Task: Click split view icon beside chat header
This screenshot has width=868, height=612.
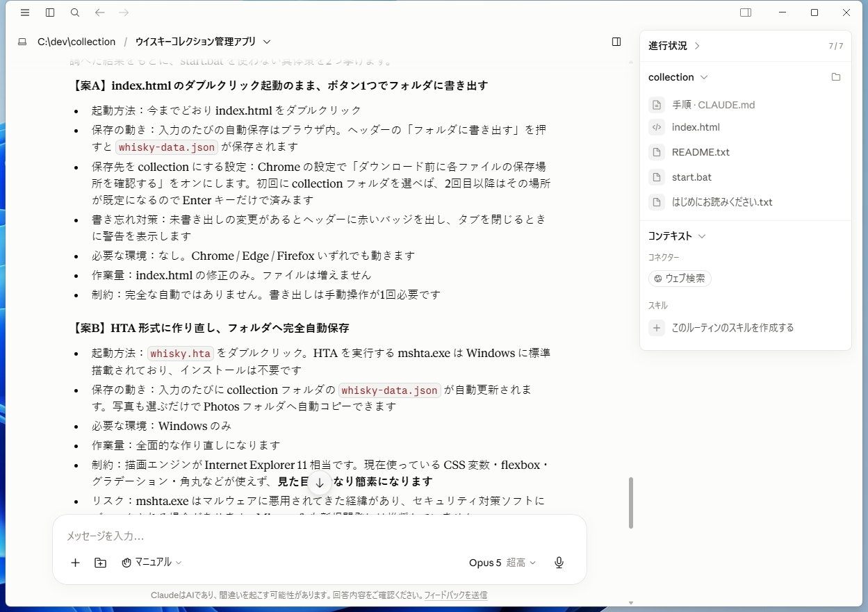Action: pos(616,42)
